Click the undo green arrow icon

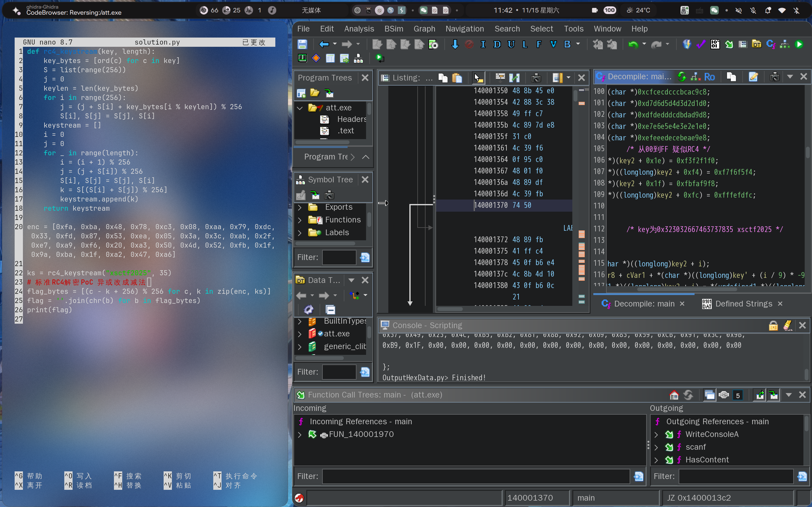[633, 44]
